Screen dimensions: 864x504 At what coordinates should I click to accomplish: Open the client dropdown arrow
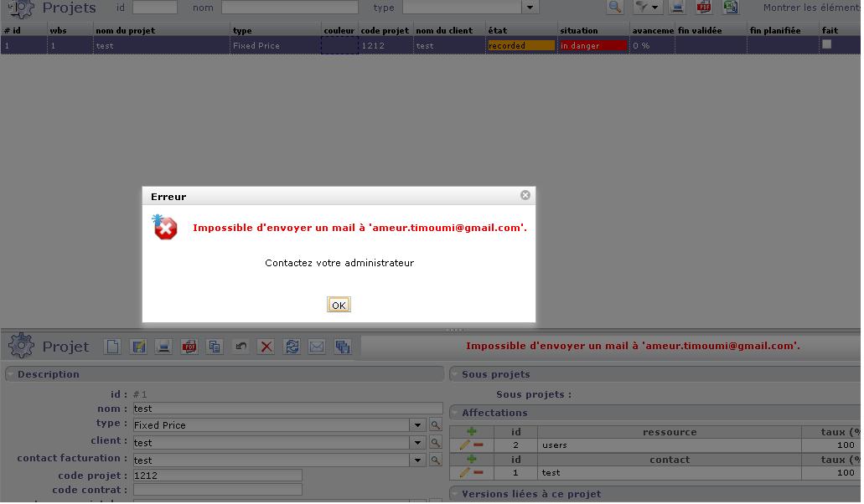(x=417, y=443)
